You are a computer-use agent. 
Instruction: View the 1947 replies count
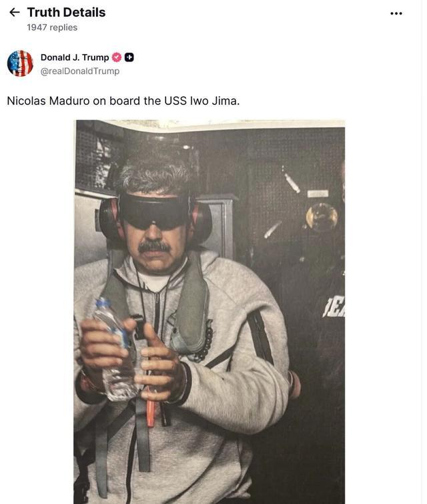[52, 27]
